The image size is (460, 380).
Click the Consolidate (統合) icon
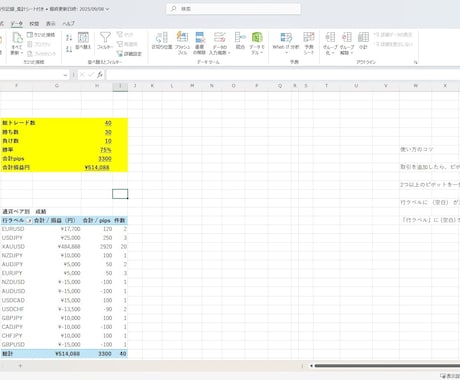pyautogui.click(x=240, y=41)
